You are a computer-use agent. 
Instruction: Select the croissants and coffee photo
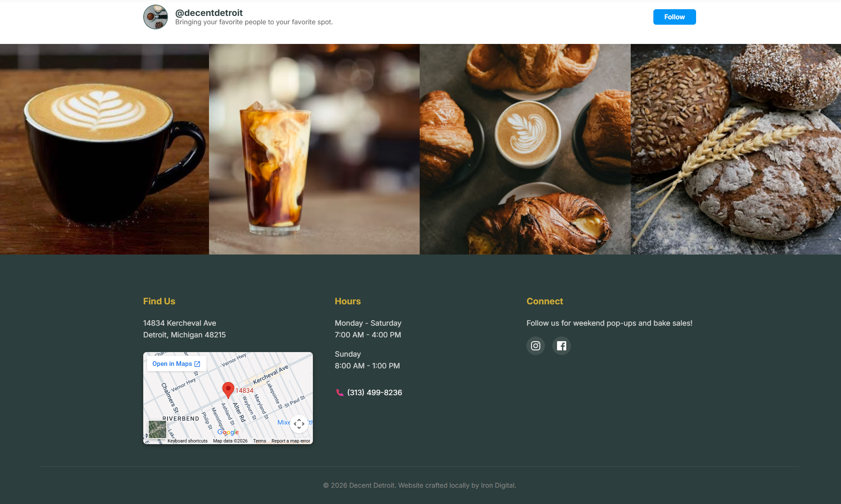click(525, 149)
